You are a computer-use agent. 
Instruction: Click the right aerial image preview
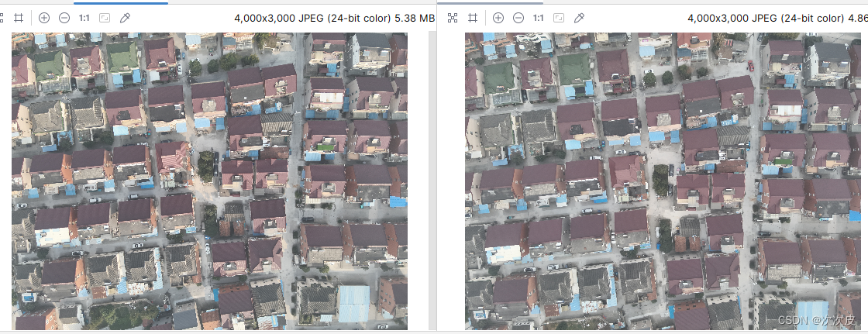[x=663, y=181]
